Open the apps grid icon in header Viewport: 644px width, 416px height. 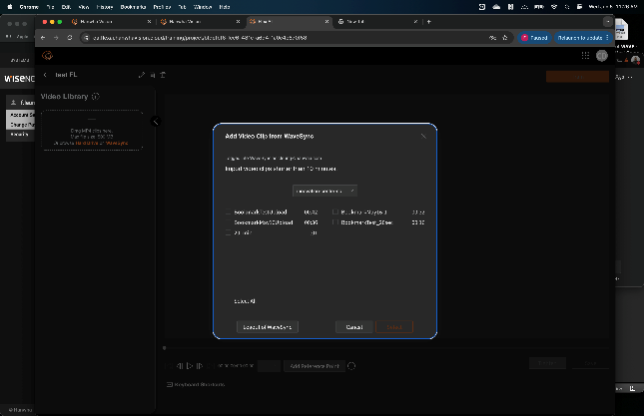point(586,56)
